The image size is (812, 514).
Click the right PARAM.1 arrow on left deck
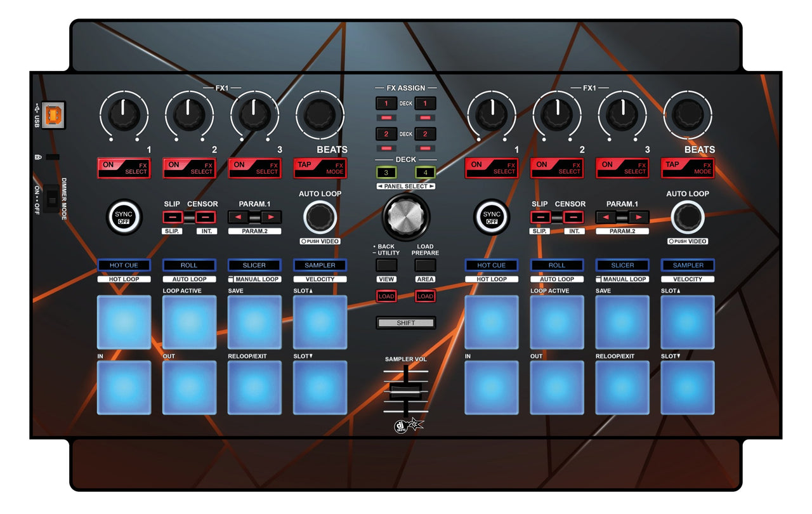tap(272, 216)
